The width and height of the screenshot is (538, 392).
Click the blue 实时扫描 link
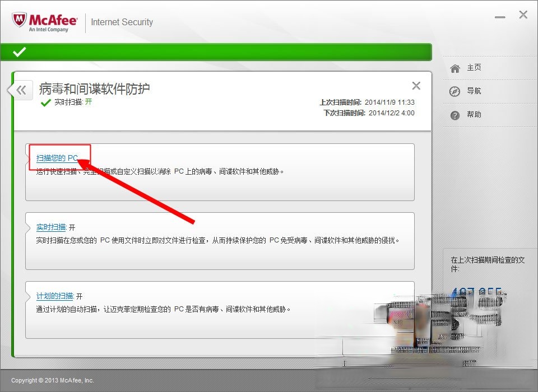(x=51, y=227)
